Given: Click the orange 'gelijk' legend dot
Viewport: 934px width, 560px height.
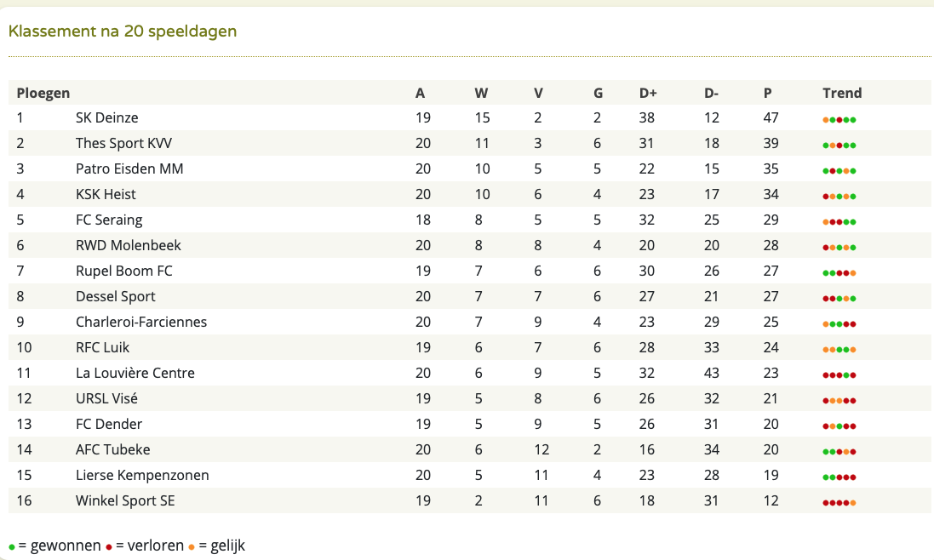Looking at the screenshot, I should (192, 547).
